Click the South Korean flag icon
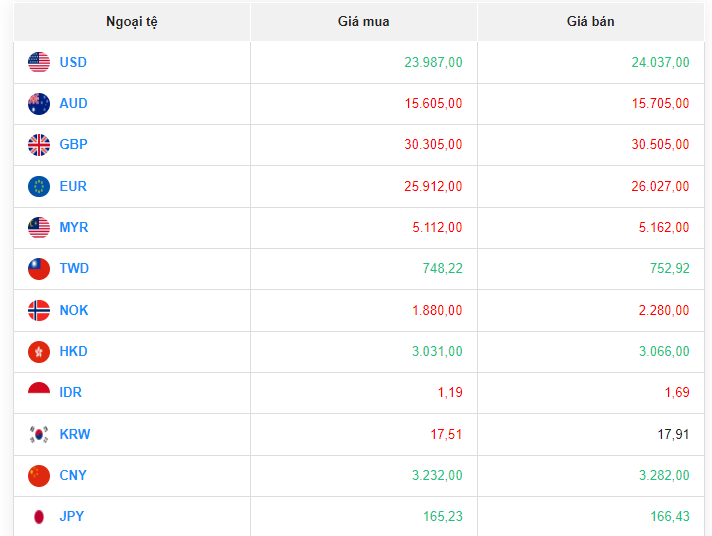Viewport: 712px width, 536px height. point(39,434)
